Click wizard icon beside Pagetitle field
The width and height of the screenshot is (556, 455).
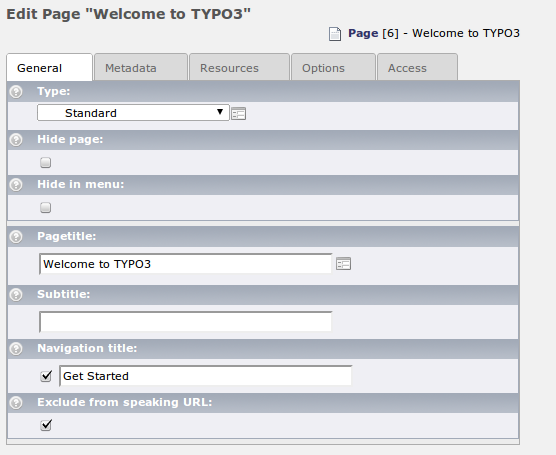(x=343, y=264)
